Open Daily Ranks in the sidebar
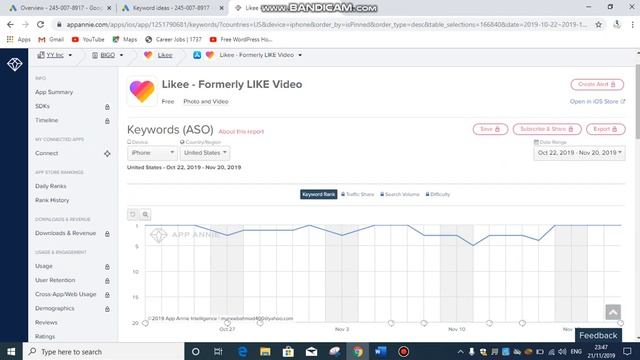The width and height of the screenshot is (640, 360). [x=51, y=186]
